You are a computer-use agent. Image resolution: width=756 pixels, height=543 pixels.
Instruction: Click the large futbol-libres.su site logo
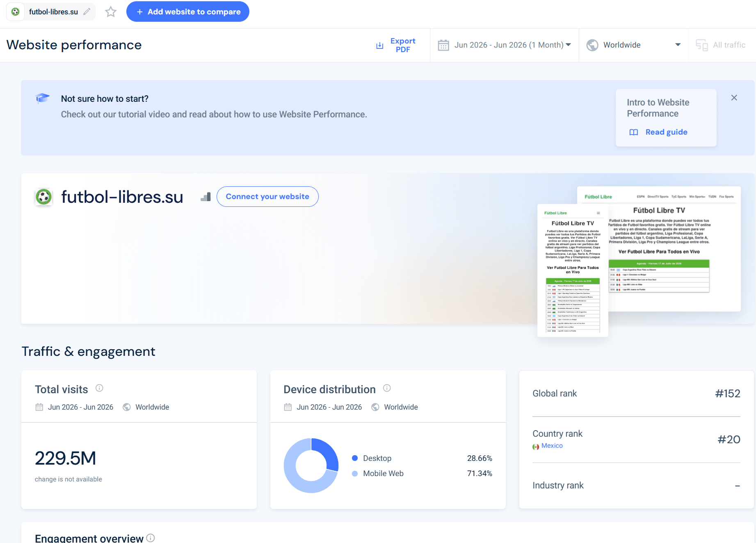click(44, 197)
